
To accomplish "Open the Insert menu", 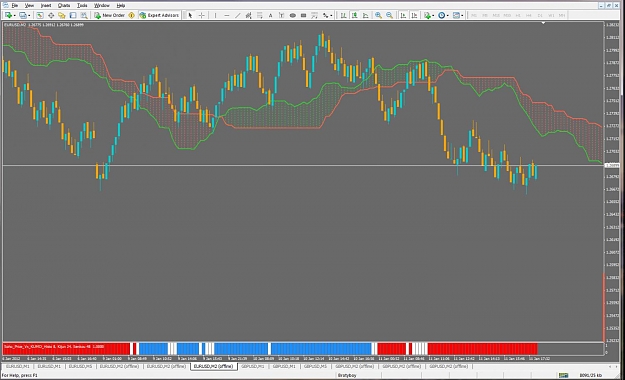I will pos(46,6).
